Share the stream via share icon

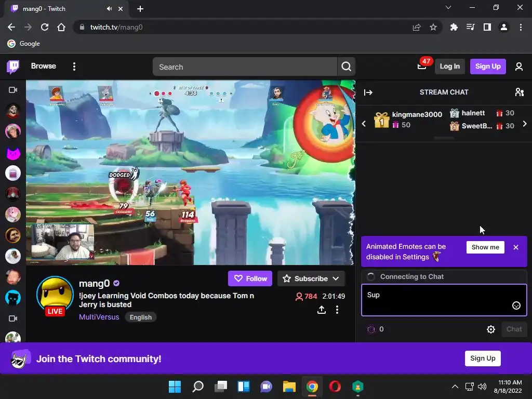(x=321, y=310)
